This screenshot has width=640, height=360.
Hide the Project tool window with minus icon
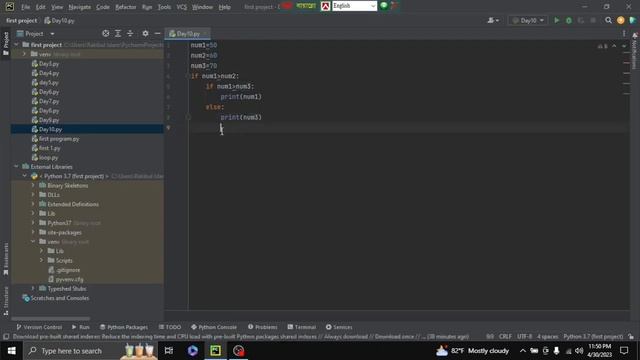pyautogui.click(x=157, y=33)
